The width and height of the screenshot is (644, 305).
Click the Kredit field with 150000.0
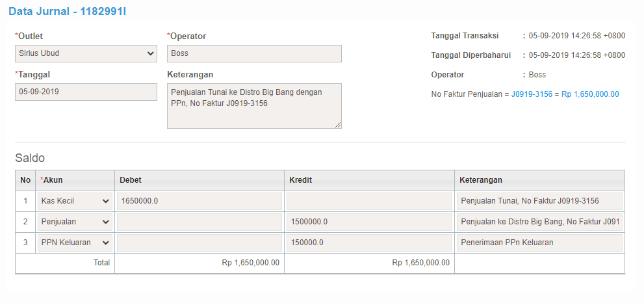(369, 243)
